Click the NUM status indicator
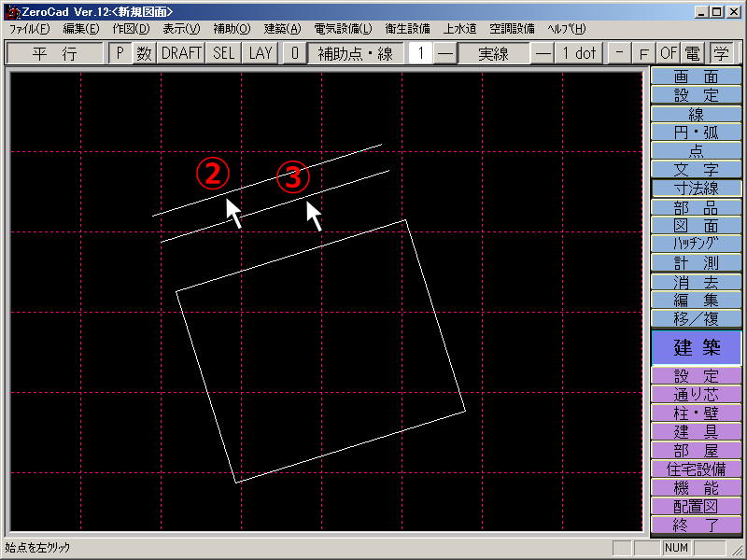 (676, 548)
